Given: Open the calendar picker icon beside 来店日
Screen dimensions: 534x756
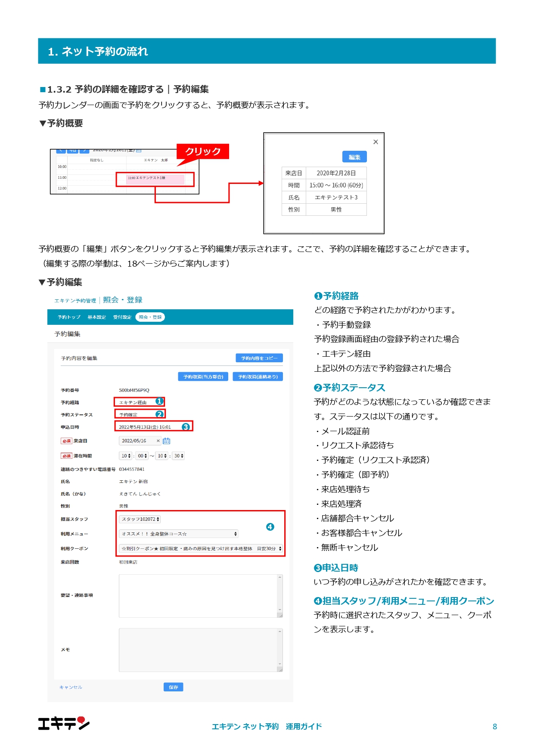Looking at the screenshot, I should 167,441.
